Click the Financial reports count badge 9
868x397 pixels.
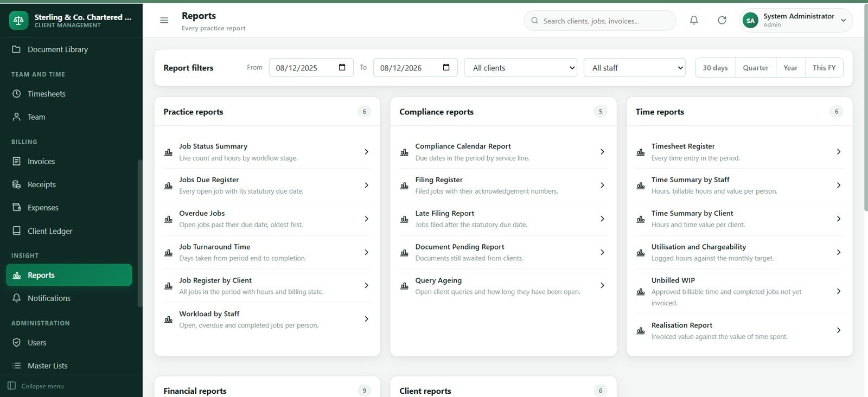tap(364, 390)
